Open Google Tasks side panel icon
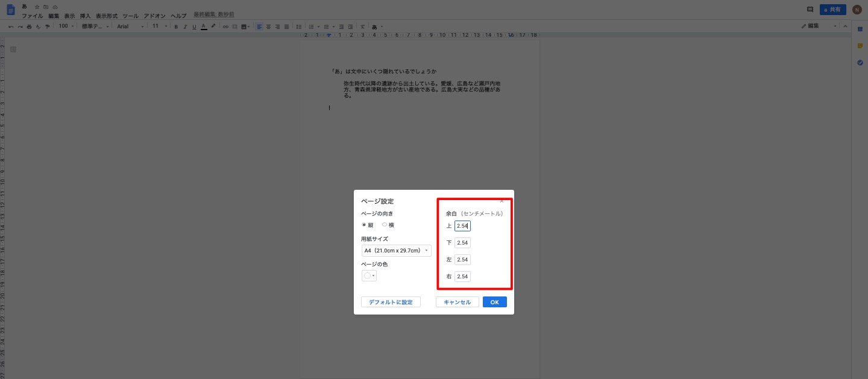 [860, 63]
